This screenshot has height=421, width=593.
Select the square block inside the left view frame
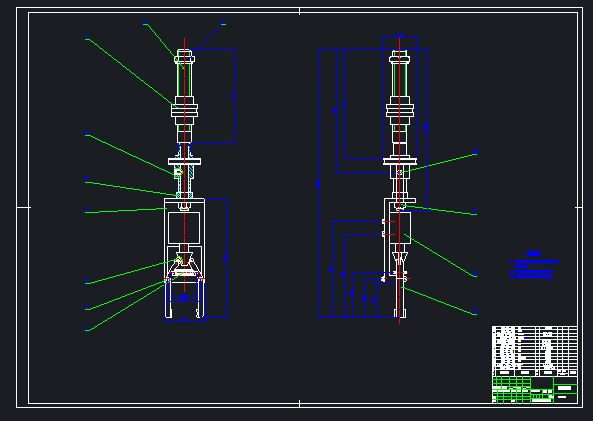tap(184, 228)
